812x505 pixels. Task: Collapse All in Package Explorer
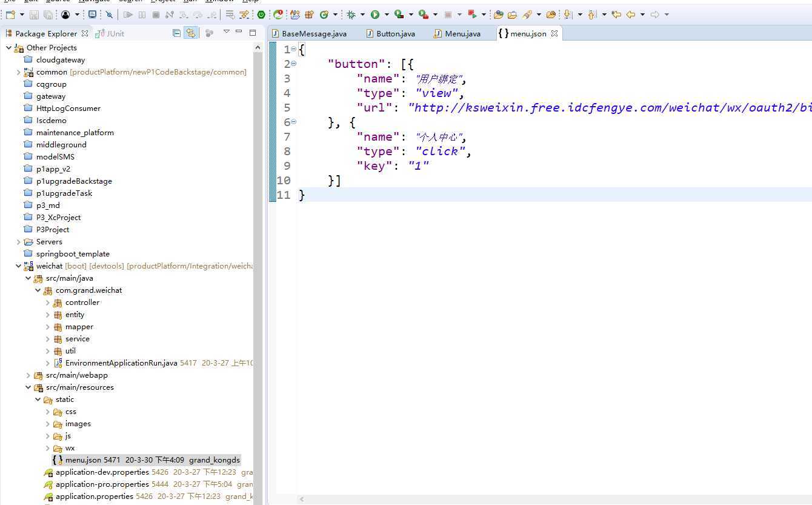[176, 33]
